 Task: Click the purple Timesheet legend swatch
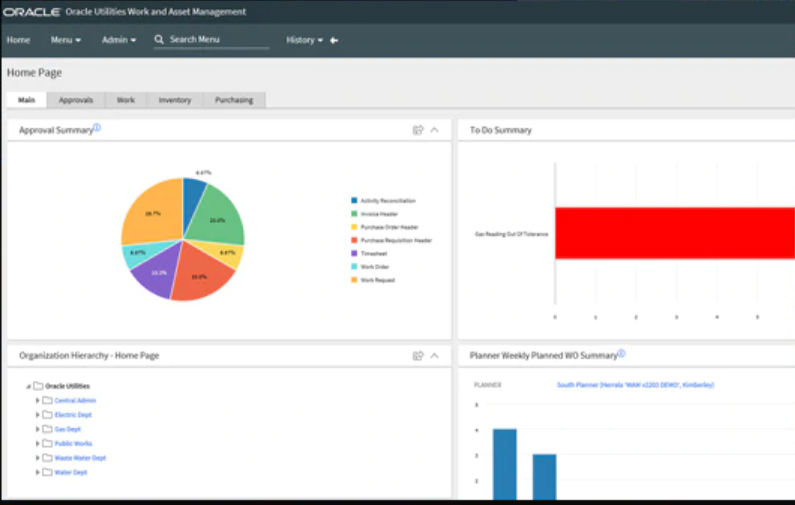354,254
